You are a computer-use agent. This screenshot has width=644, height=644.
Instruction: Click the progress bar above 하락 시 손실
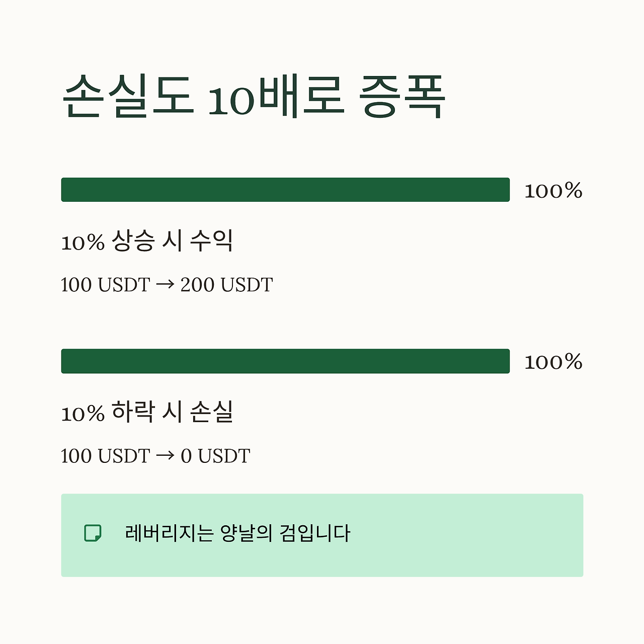[285, 361]
